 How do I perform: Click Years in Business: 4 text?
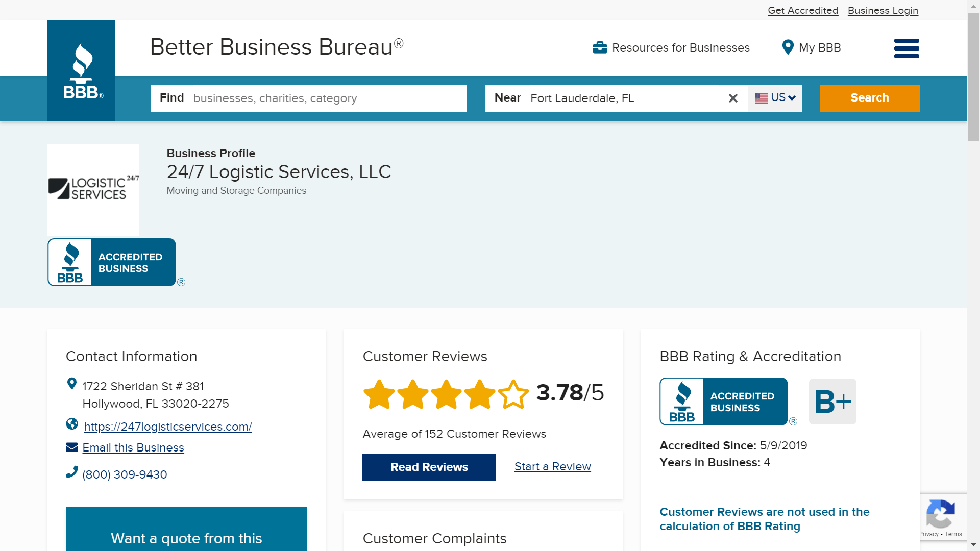point(715,462)
